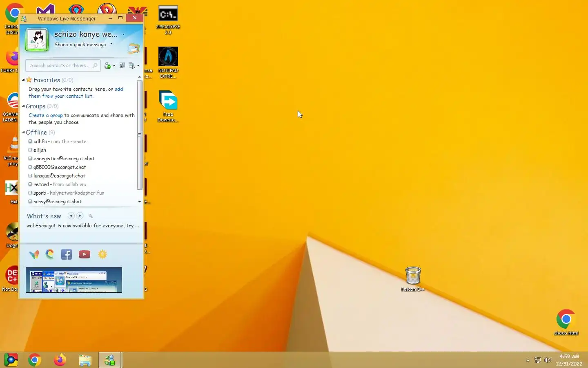This screenshot has height=368, width=588.
Task: Open the Share a quick message dropdown
Action: (111, 44)
